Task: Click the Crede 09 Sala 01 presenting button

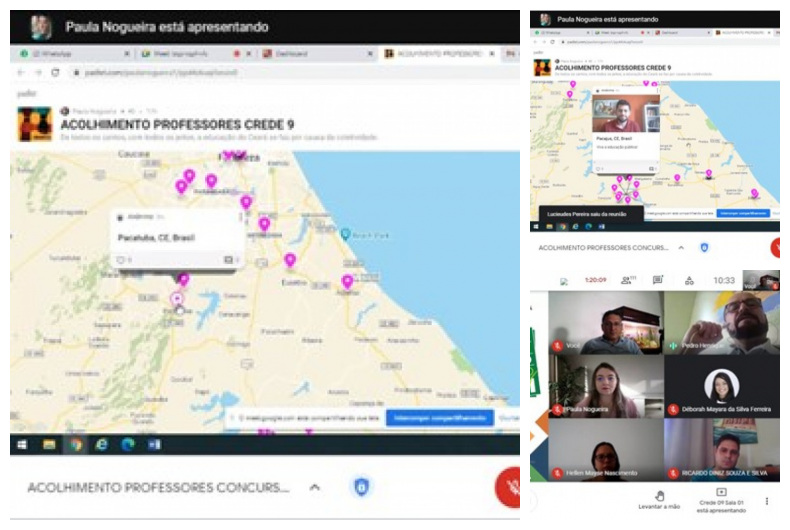Action: pos(722,499)
